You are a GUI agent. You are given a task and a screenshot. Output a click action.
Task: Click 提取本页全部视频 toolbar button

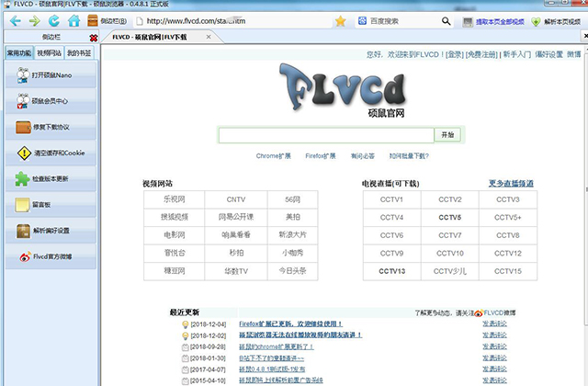493,22
